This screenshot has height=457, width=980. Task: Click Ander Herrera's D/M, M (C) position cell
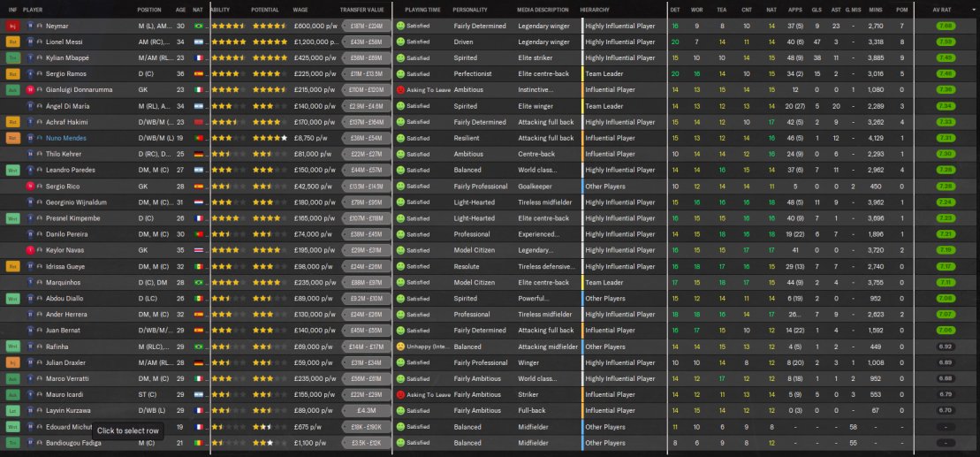155,315
